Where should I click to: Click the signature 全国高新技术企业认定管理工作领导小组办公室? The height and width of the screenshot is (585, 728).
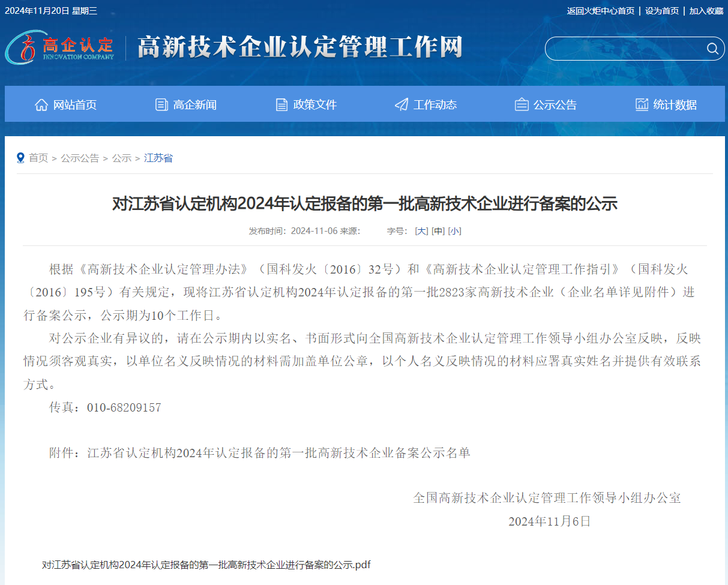coord(547,498)
